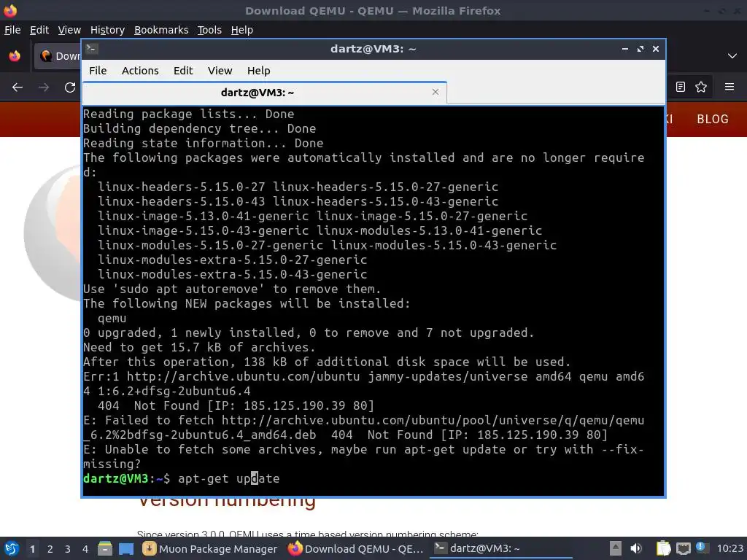Open the BLOG link on the QEMU site
This screenshot has height=560, width=747.
coord(713,119)
